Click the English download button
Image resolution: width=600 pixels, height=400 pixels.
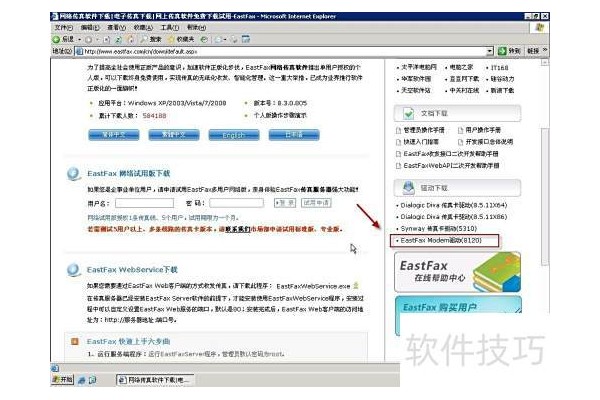tap(234, 135)
